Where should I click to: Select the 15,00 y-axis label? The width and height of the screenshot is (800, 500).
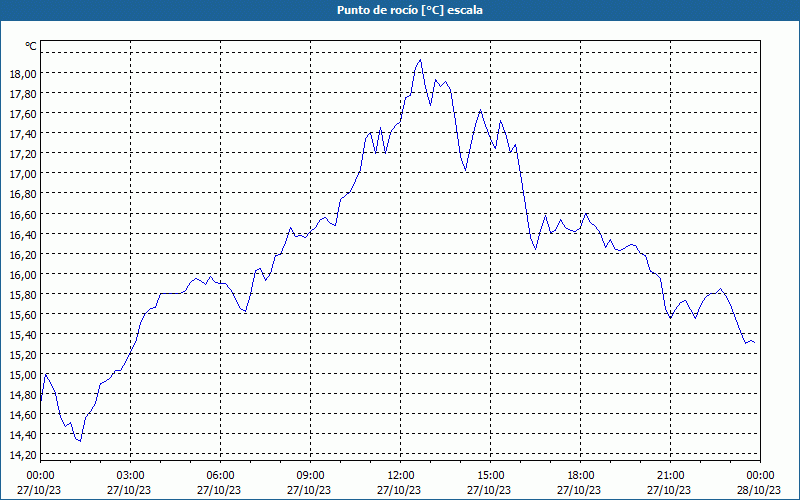23,375
